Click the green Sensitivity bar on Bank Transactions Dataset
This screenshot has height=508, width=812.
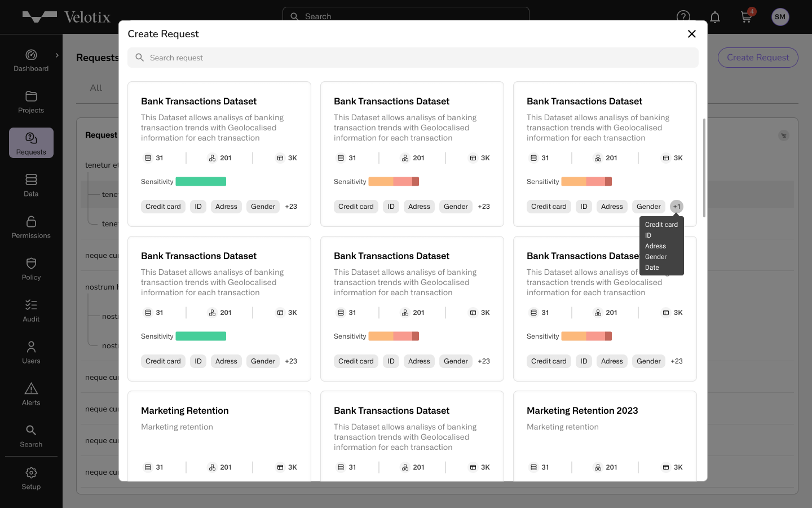tap(201, 181)
